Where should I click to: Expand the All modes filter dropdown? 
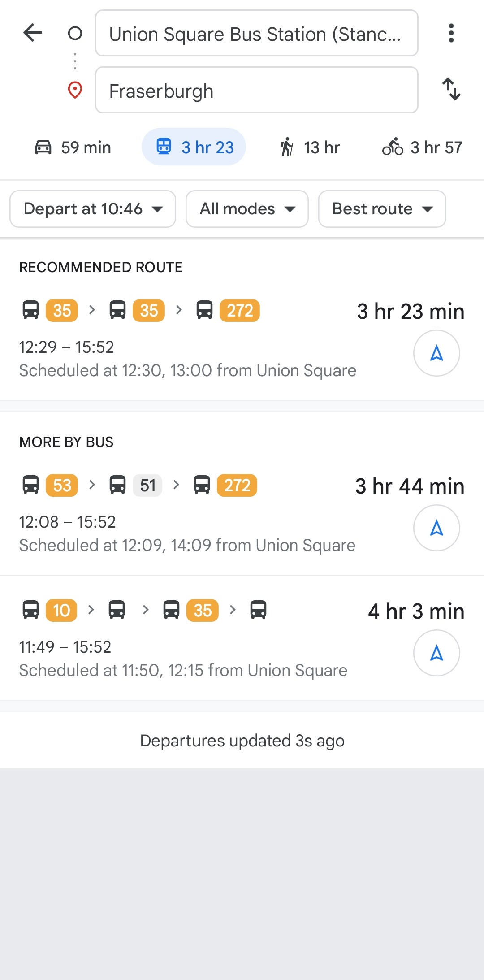[x=247, y=209]
